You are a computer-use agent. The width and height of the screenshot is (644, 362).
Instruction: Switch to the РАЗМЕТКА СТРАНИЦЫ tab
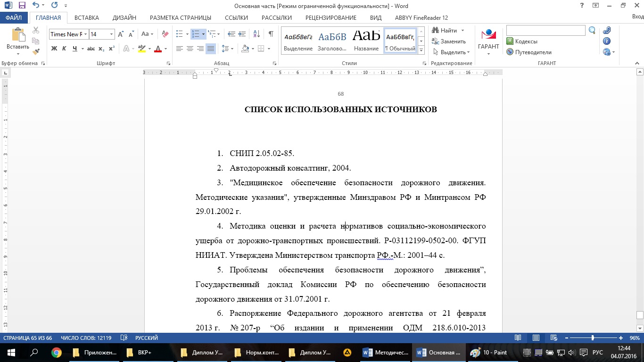click(x=181, y=18)
